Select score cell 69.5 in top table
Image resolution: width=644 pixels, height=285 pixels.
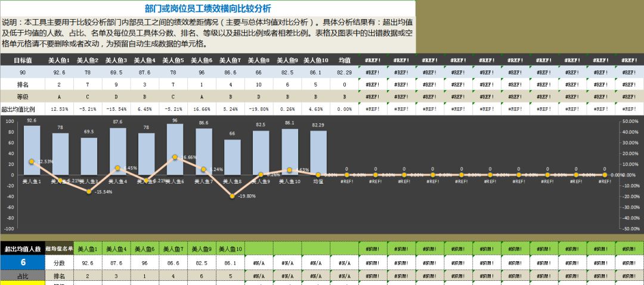click(116, 72)
